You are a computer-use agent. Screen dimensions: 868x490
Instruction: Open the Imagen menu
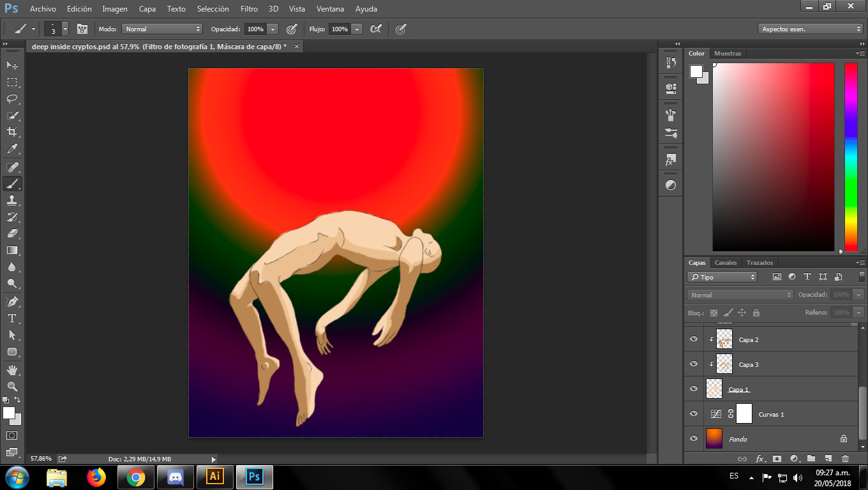115,9
